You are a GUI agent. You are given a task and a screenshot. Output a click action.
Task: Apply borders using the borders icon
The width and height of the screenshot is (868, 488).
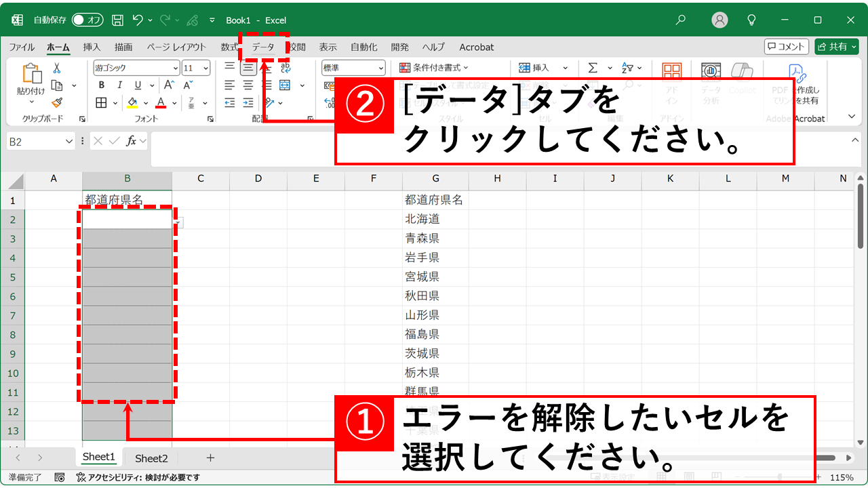tap(101, 103)
